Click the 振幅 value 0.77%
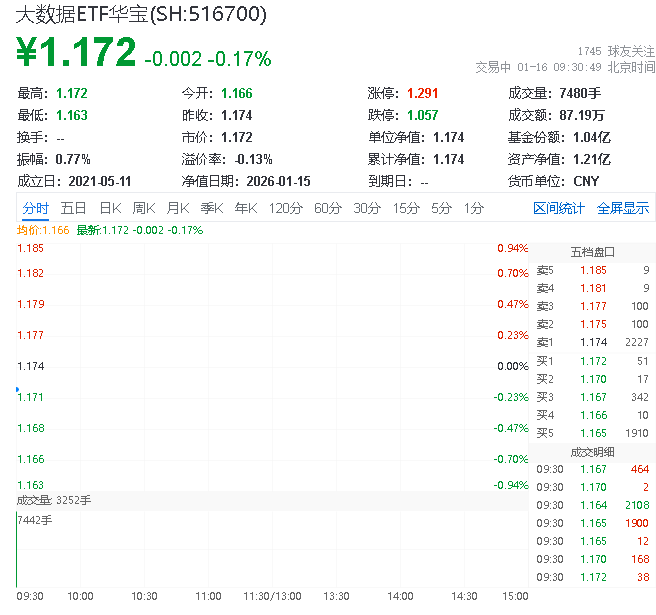Screen dimensions: 656x615 click(73, 159)
